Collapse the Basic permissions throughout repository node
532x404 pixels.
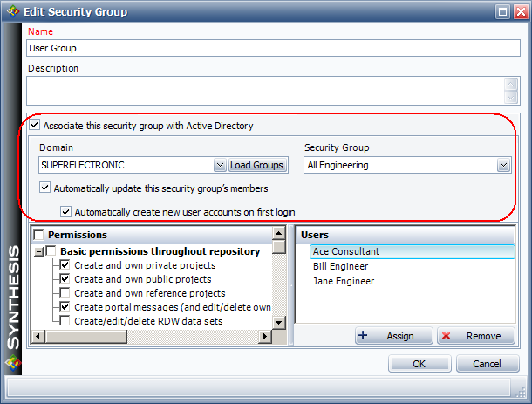pyautogui.click(x=38, y=251)
